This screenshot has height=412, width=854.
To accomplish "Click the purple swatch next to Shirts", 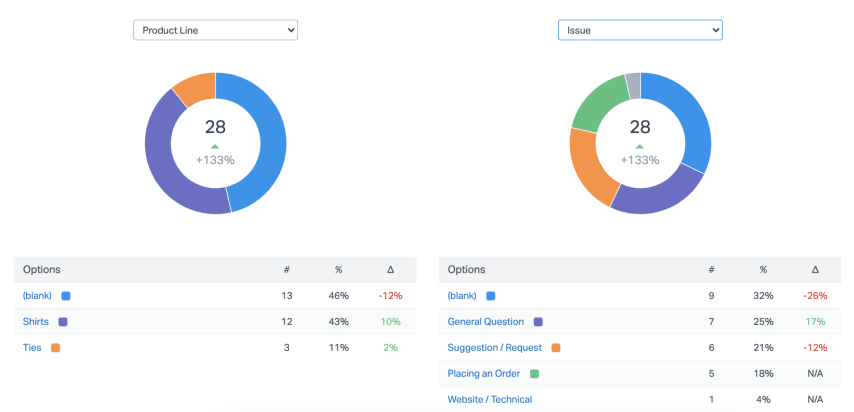I will point(63,322).
